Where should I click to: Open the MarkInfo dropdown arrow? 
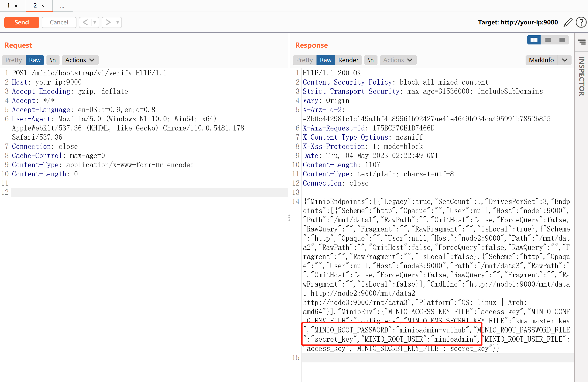coord(565,60)
